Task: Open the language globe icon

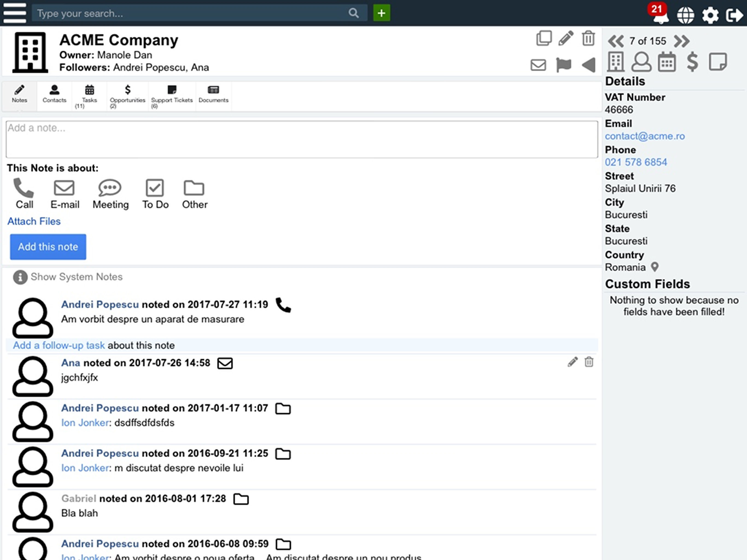Action: (685, 15)
